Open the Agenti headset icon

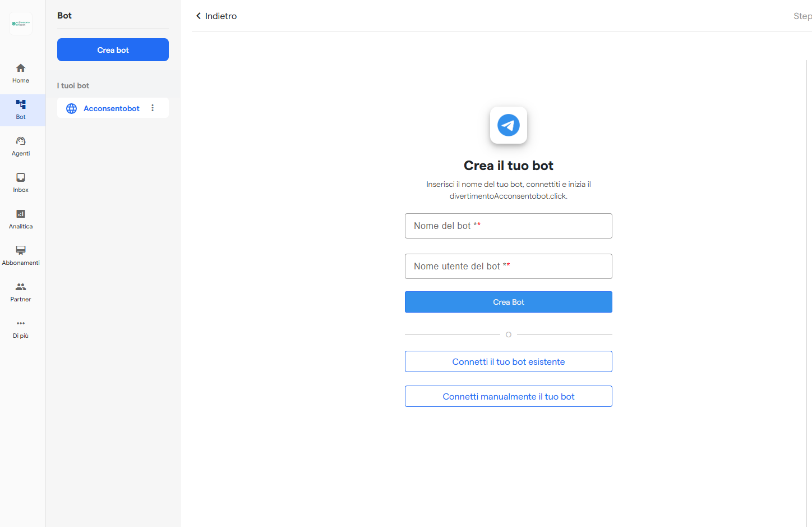(21, 141)
